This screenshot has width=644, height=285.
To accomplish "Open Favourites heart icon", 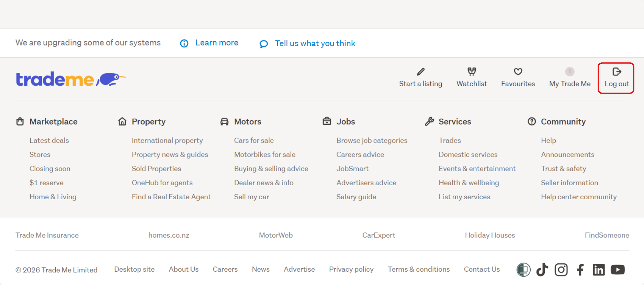I will [518, 72].
